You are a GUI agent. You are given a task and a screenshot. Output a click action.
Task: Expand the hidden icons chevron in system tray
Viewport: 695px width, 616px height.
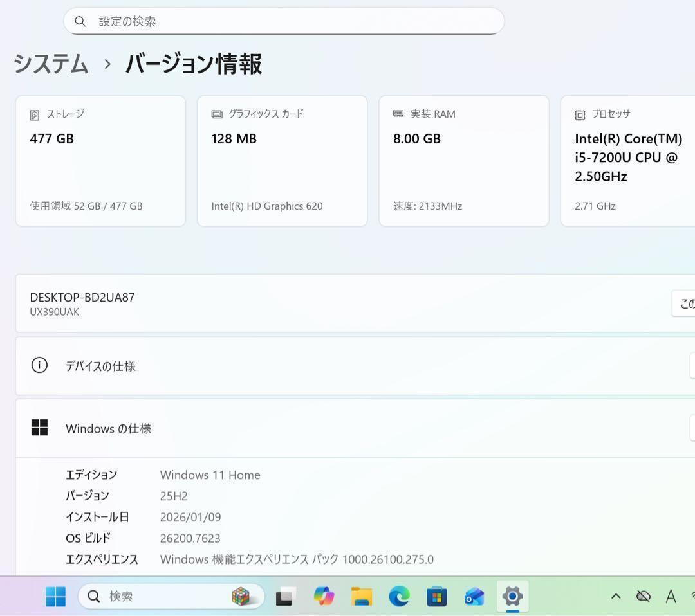point(616,597)
